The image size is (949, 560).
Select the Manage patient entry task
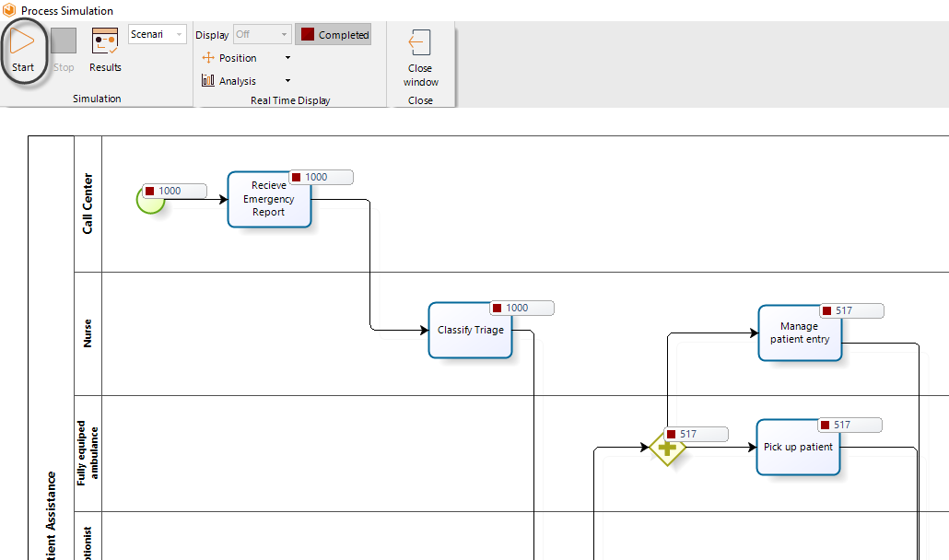800,333
